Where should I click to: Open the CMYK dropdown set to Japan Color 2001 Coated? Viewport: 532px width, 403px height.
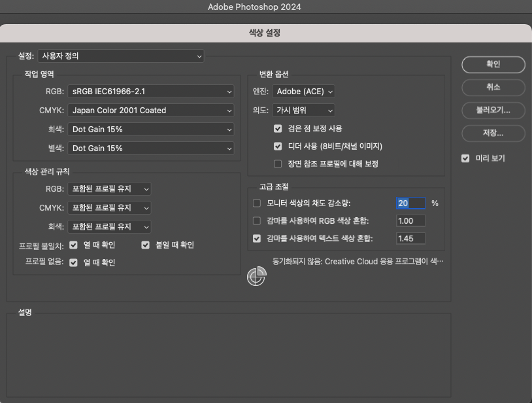150,110
